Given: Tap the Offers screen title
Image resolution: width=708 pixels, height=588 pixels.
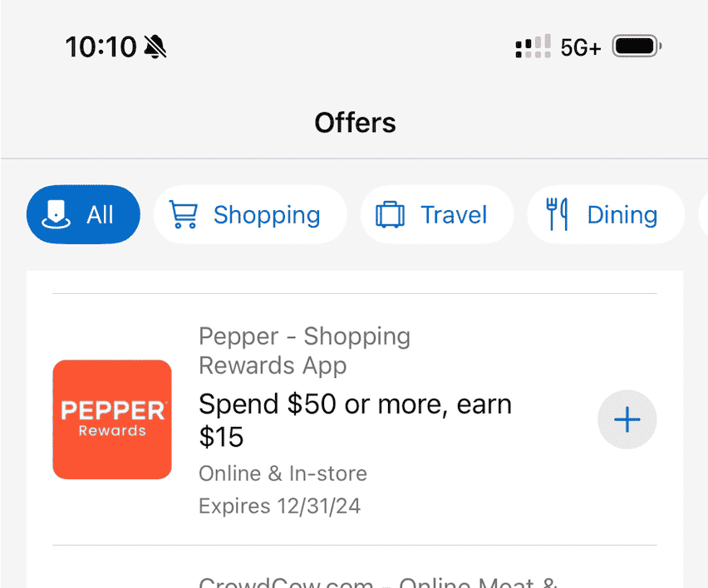Looking at the screenshot, I should point(355,122).
